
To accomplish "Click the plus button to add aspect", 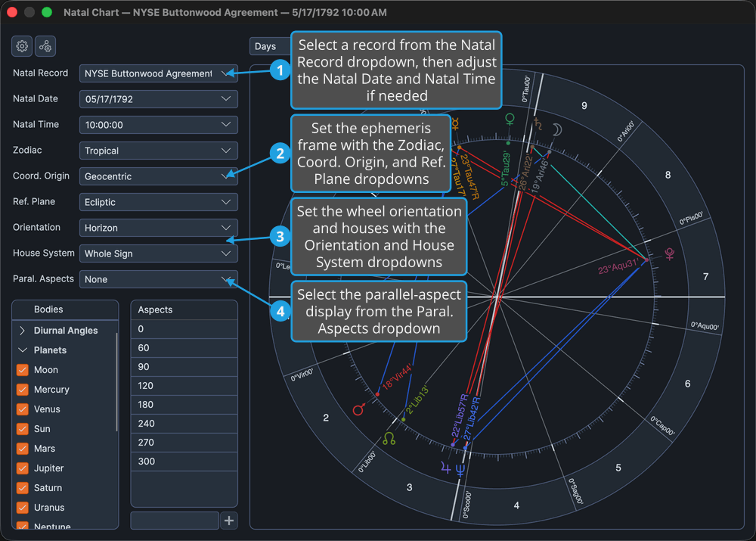I will pyautogui.click(x=229, y=521).
